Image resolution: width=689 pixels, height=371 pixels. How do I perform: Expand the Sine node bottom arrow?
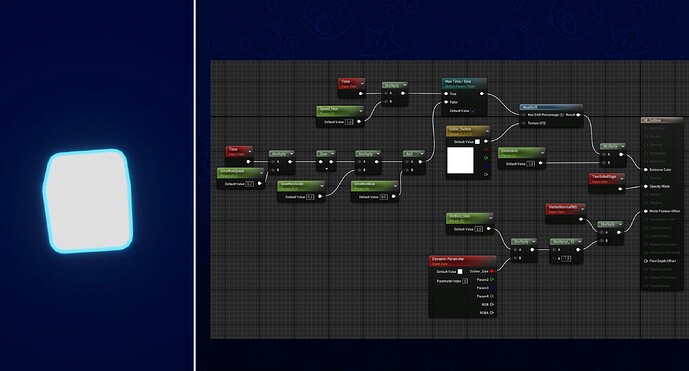[326, 169]
